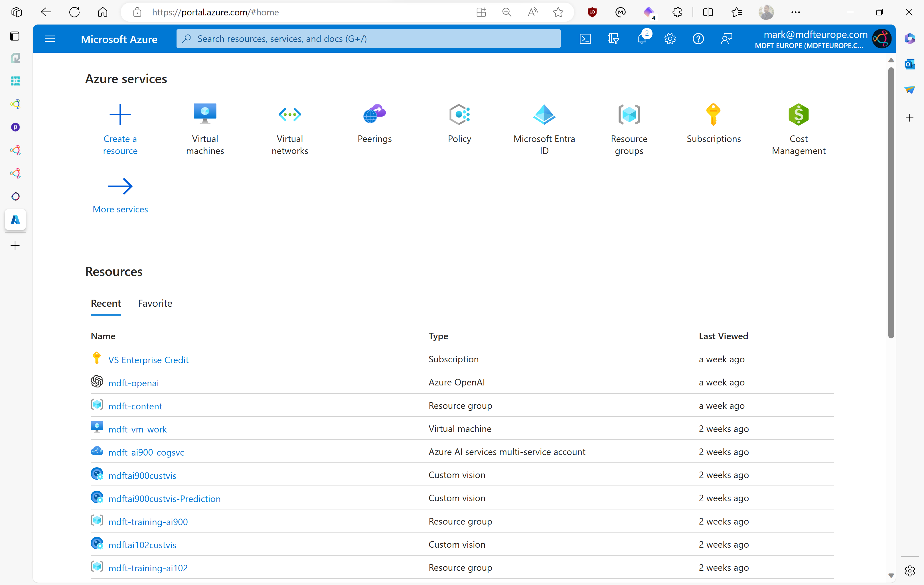The width and height of the screenshot is (924, 585).
Task: Open the Help question mark icon
Action: pos(698,38)
